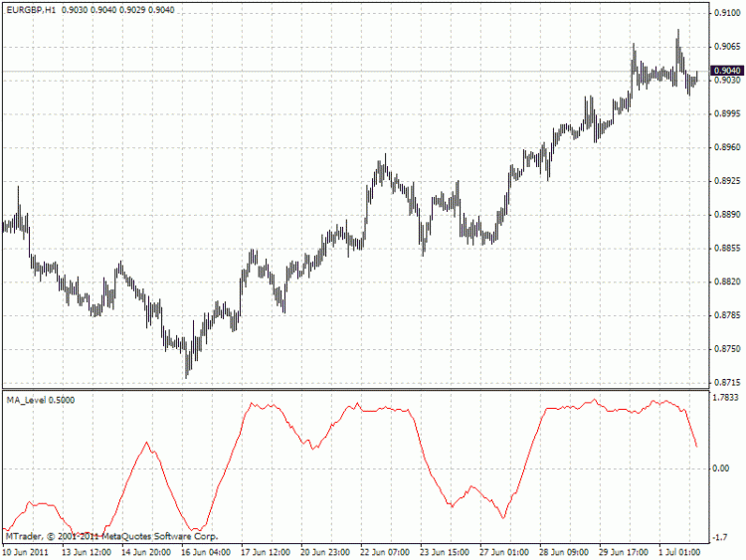746x560 pixels.
Task: Select the 16 Jun 04:00 time marker
Action: [207, 551]
